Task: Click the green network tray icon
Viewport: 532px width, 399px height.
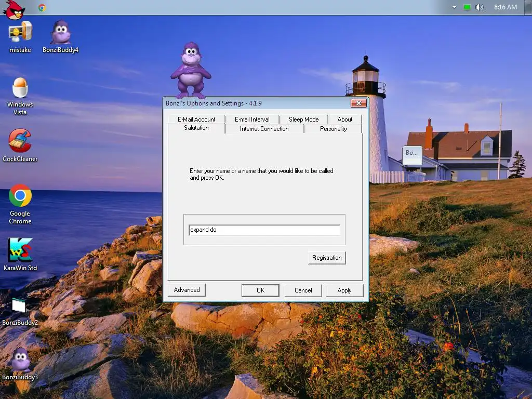Action: click(467, 7)
